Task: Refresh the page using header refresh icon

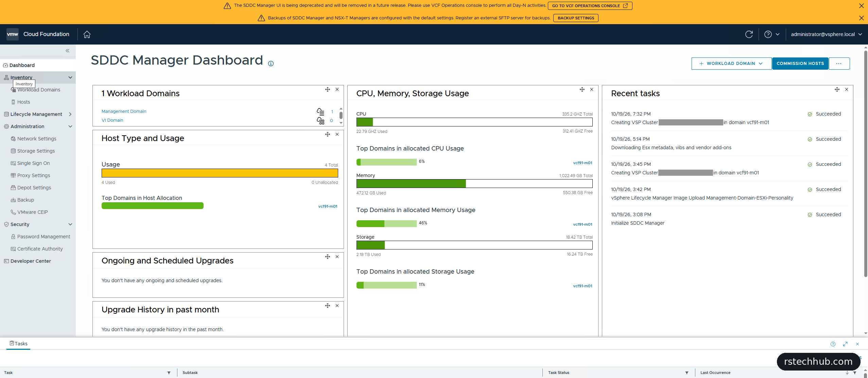Action: (749, 34)
